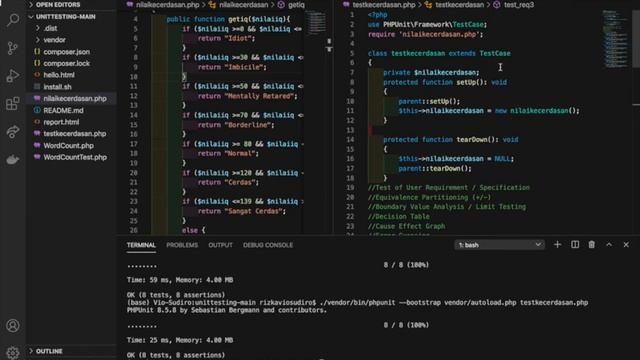Screen dimensions: 640x360
Task: Open the Manage gear icon
Action: click(x=13, y=353)
